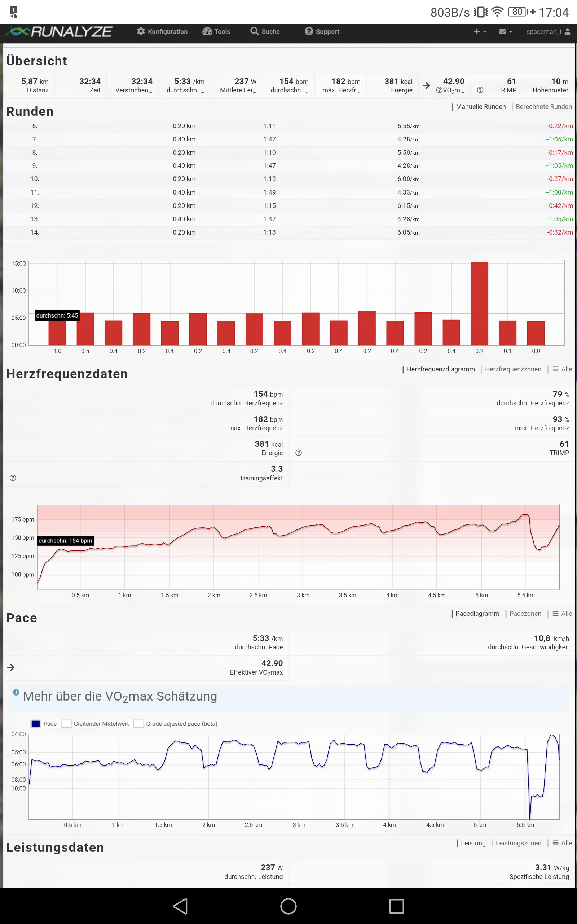Open the spaceman_t user account
The height and width of the screenshot is (924, 577).
point(548,32)
